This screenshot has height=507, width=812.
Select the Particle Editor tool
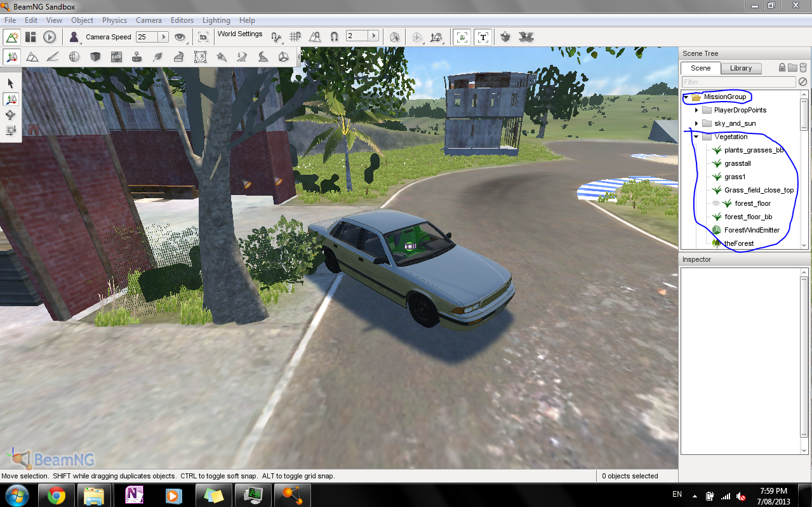[221, 57]
